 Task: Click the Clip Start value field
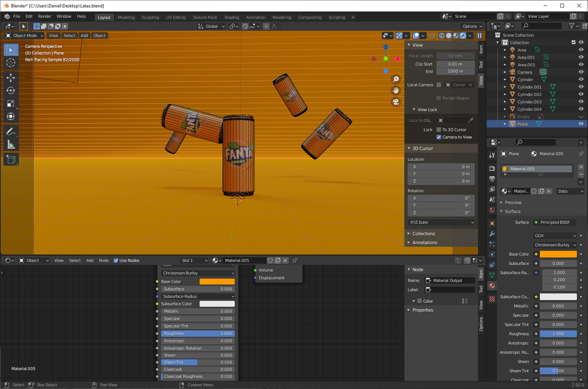(455, 64)
